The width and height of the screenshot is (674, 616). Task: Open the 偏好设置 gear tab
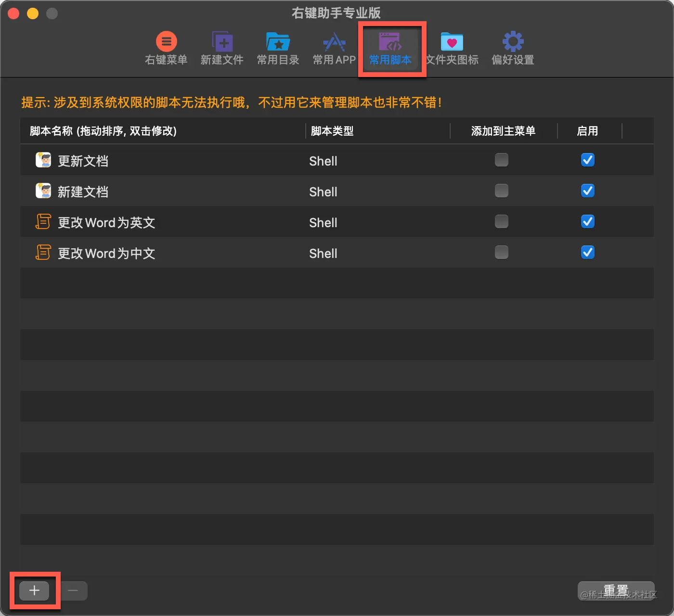[x=513, y=48]
